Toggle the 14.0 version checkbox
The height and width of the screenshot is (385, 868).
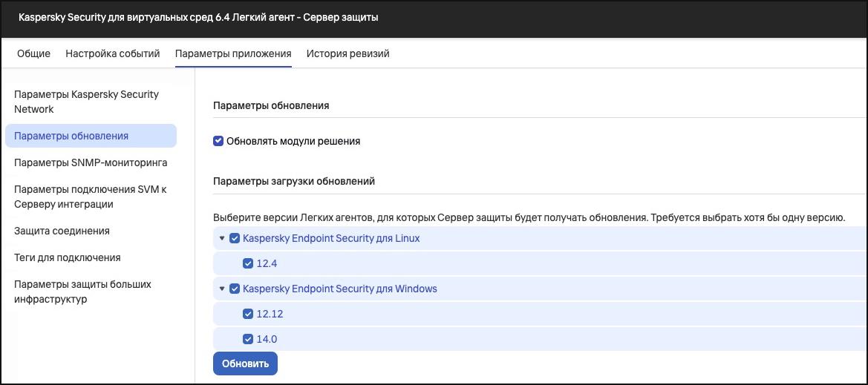[x=248, y=339]
